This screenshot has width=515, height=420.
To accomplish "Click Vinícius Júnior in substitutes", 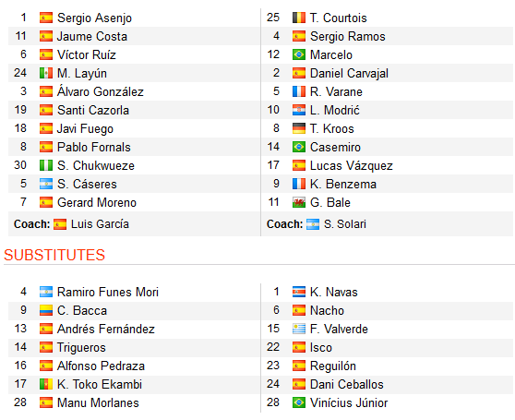I will coord(349,402).
